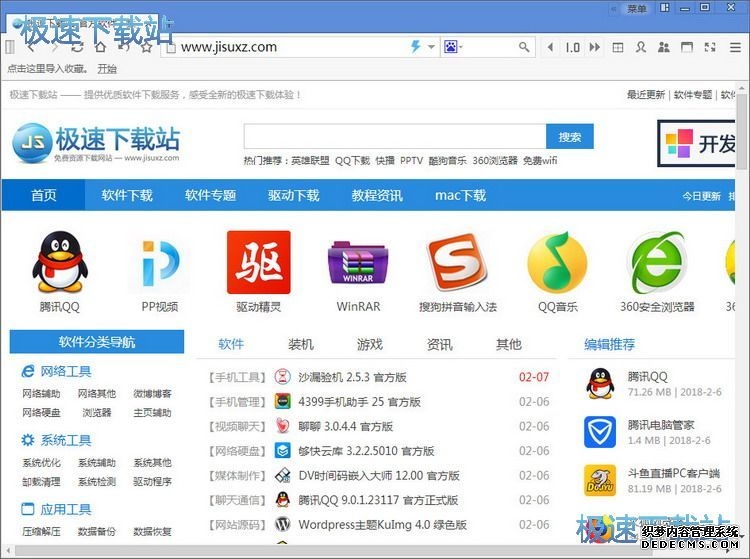Click the 360安全浏览器 app icon
This screenshot has height=559, width=750.
657,262
